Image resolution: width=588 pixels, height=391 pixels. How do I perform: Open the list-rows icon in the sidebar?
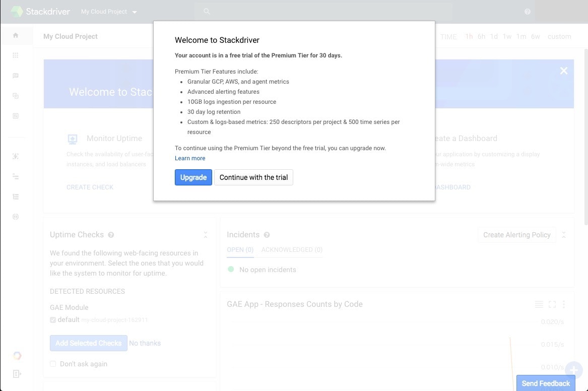pos(16,197)
